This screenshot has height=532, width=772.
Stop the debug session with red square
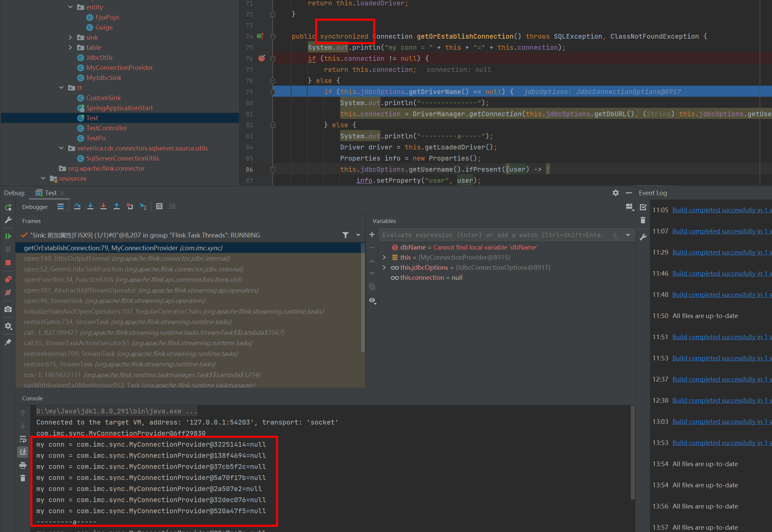point(8,263)
